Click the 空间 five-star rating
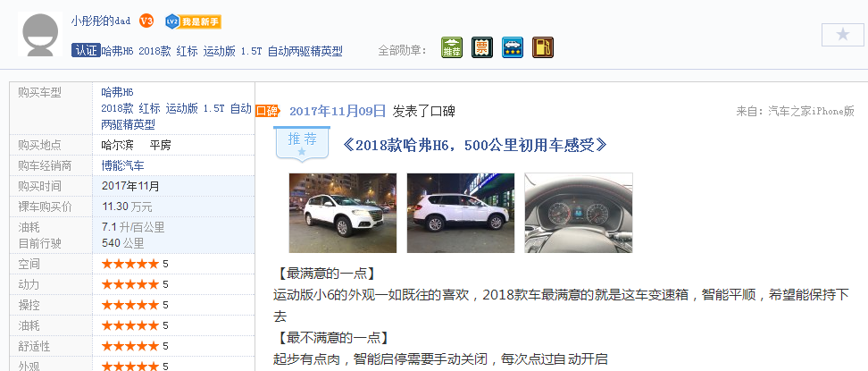Screen dimensions: 868x371 135,264
